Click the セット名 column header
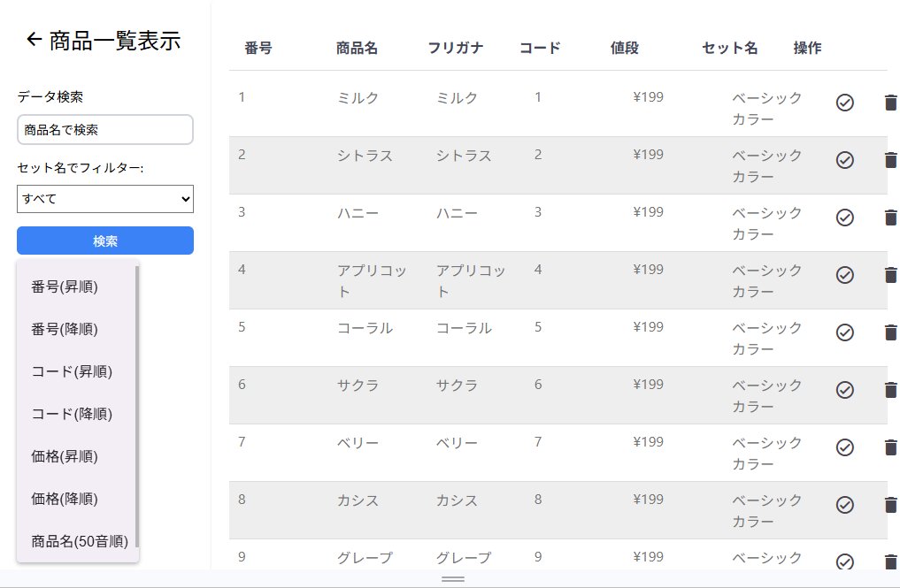 click(x=730, y=48)
